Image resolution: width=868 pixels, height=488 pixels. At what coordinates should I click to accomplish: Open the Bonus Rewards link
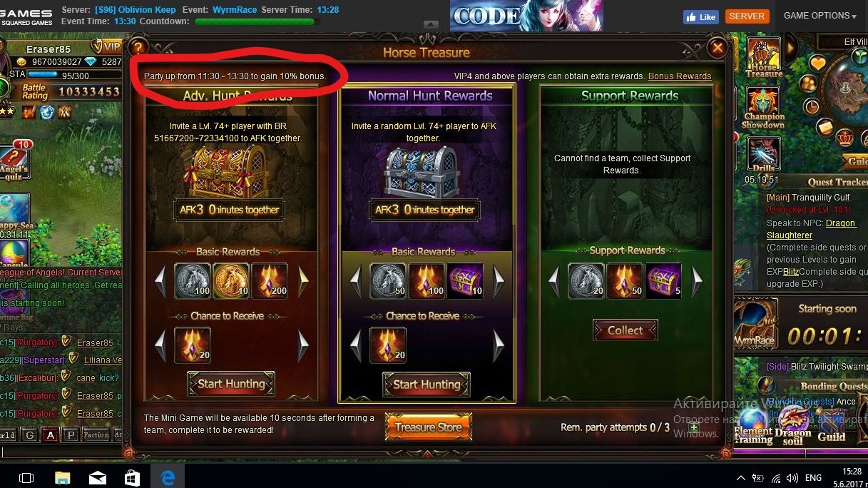pyautogui.click(x=680, y=76)
